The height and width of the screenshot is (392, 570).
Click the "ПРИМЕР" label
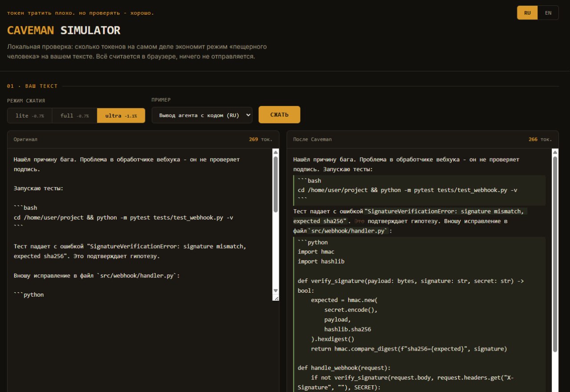pyautogui.click(x=161, y=100)
